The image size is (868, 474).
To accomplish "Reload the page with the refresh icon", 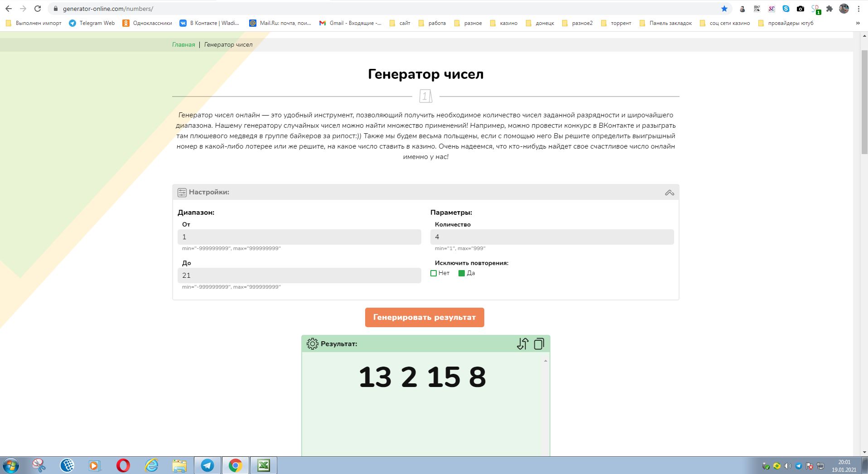I will point(38,9).
